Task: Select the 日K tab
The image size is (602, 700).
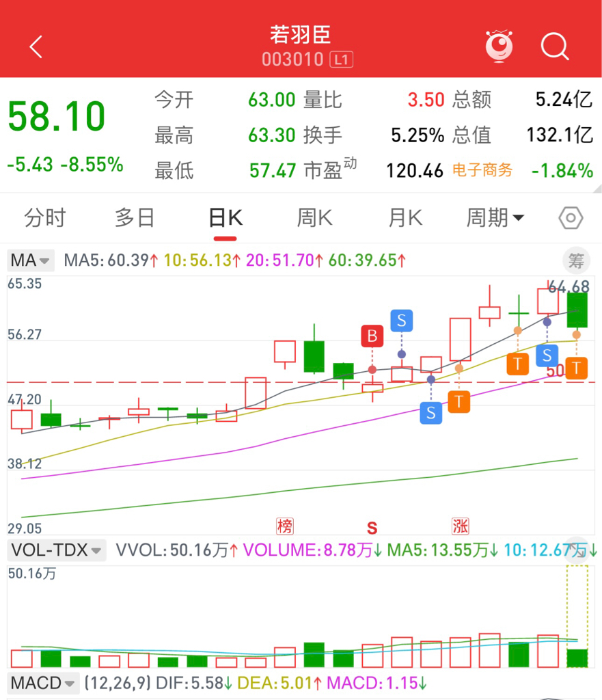Action: pos(225,218)
